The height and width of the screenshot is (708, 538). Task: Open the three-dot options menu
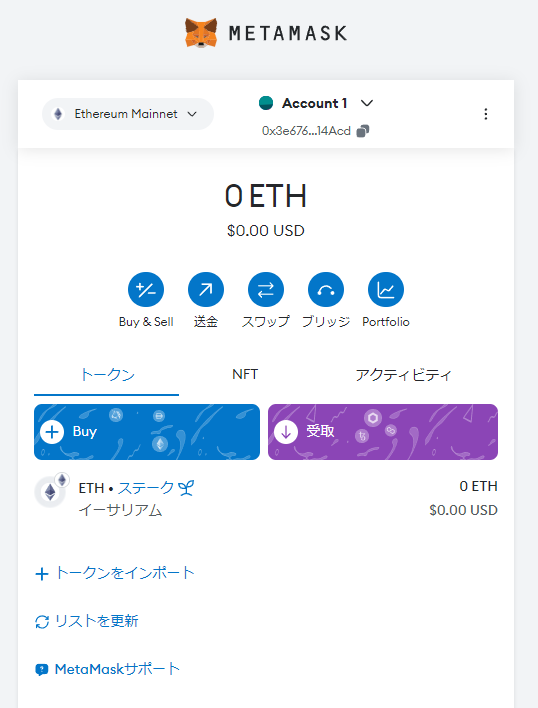click(486, 114)
